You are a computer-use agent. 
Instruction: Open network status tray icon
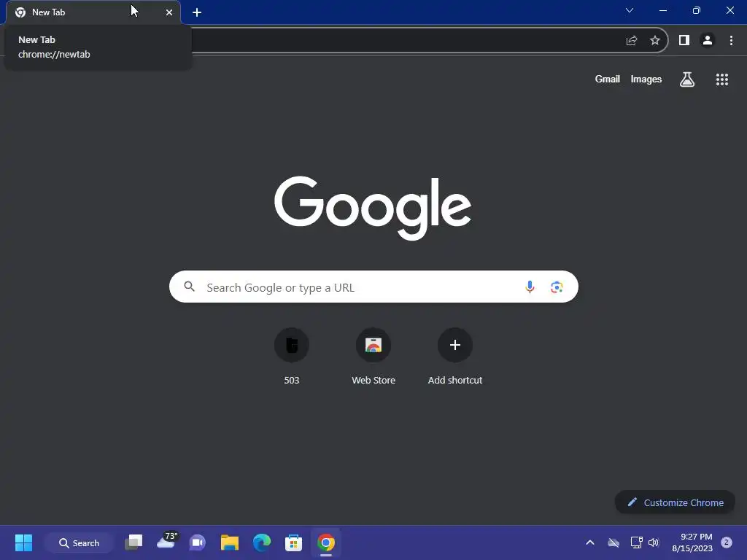[x=636, y=542]
